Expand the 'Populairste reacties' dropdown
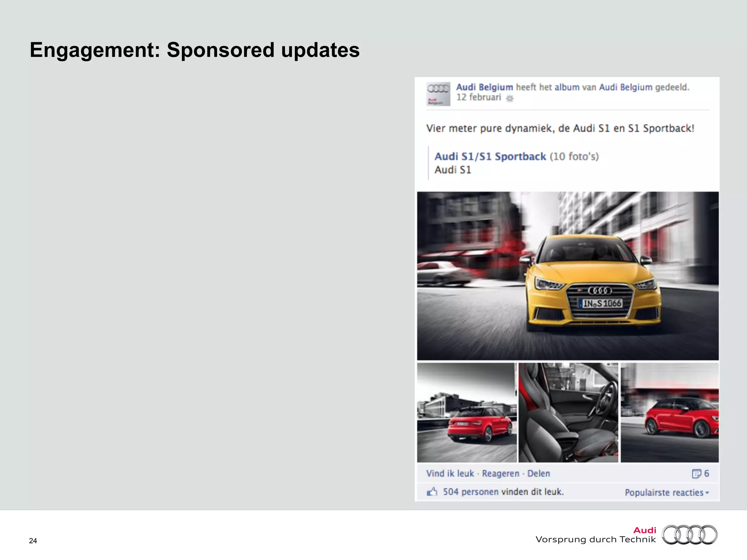This screenshot has height=560, width=747. pos(667,493)
